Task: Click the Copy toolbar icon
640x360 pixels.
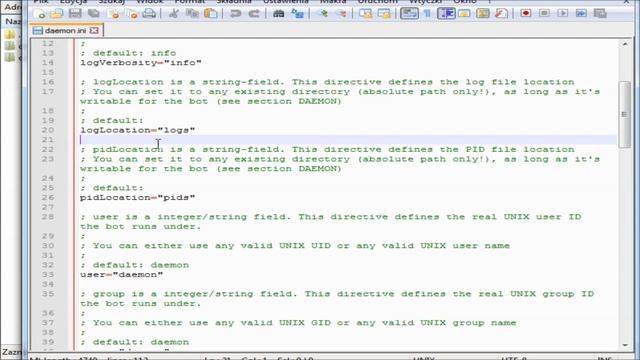Action: (192, 13)
